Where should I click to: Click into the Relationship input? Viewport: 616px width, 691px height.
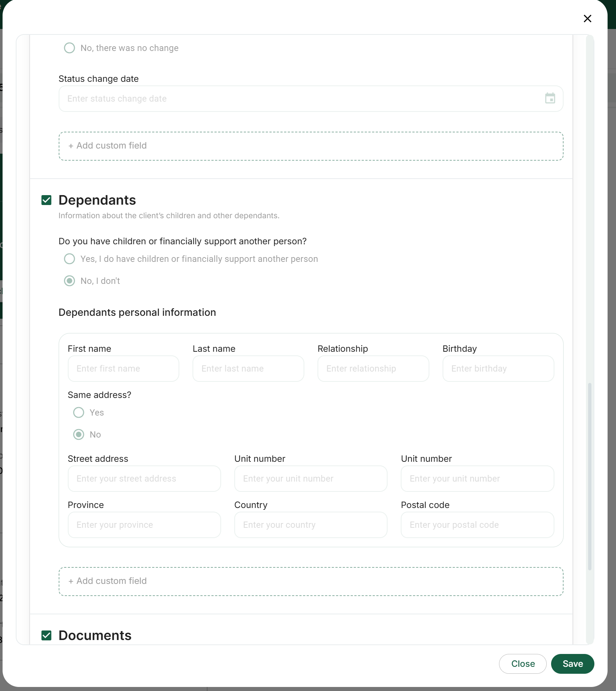(373, 369)
